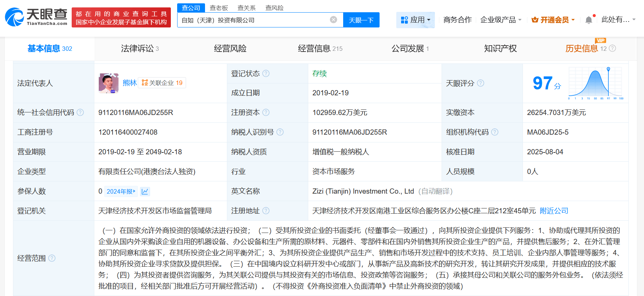644x296 pixels.
Task: Click help icon beside 历史信息 tab
Action: pos(612,48)
